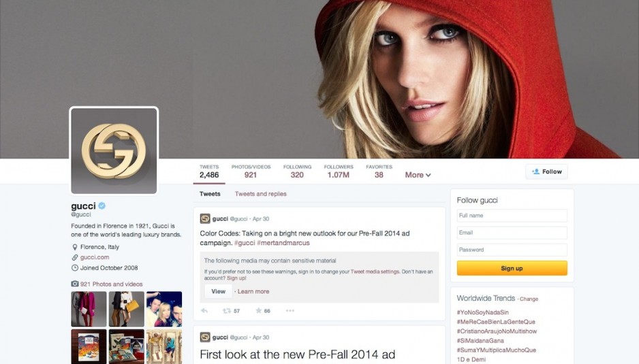Click the reply arrow icon under first tweet
Screen dimensions: 639x364
[204, 311]
